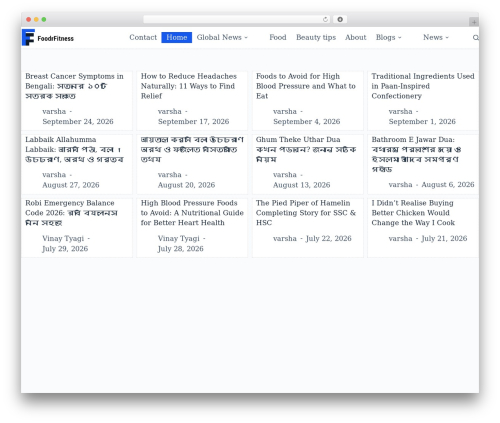Click the date September 1, 2026
Screen dimensions: 500x423
coord(422,121)
